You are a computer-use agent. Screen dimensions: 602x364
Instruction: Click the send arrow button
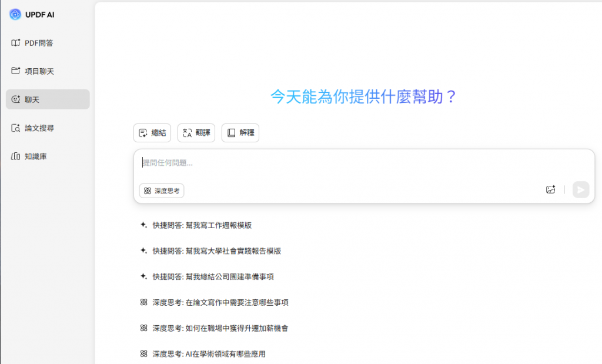coord(581,190)
